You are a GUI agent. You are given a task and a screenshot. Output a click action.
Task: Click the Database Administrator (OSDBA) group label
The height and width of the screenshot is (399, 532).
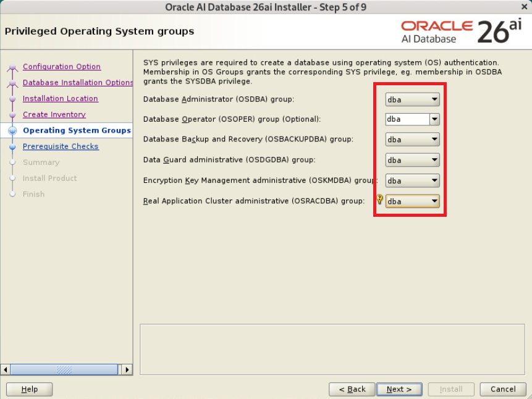[219, 99]
